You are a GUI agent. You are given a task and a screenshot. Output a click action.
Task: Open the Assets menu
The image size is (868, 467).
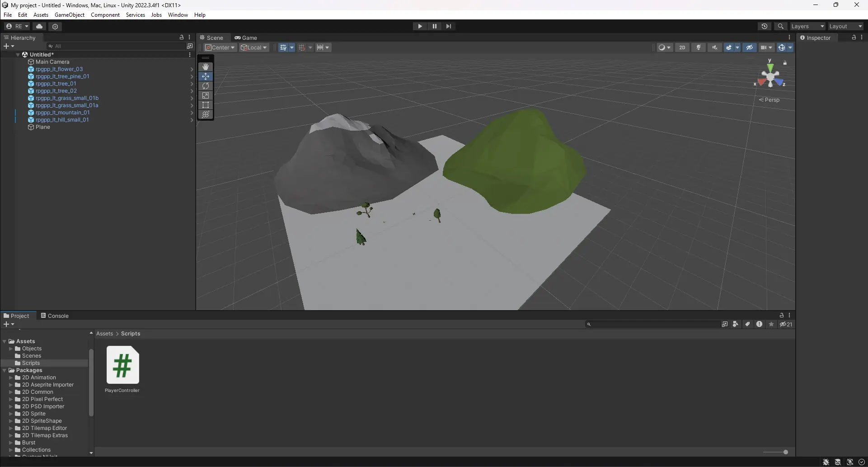pos(41,15)
